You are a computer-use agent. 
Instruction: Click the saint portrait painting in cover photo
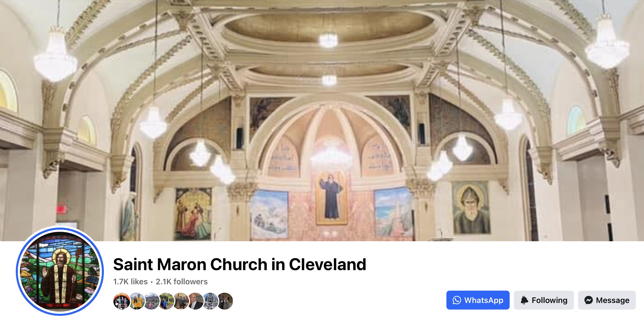(471, 208)
